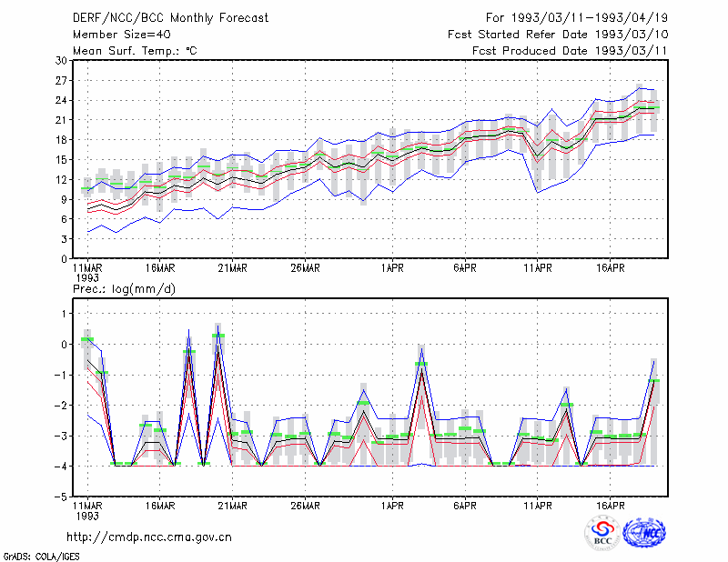Click the 21MAR label under precipitation chart

232,506
